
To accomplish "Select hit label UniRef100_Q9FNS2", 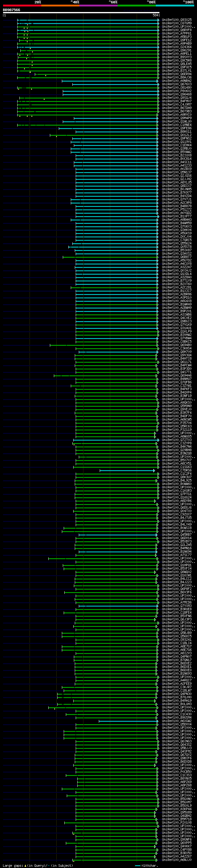I will pyautogui.click(x=176, y=138).
